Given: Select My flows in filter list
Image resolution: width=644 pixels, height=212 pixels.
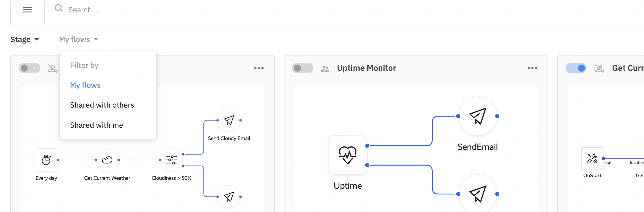Looking at the screenshot, I should (x=85, y=85).
